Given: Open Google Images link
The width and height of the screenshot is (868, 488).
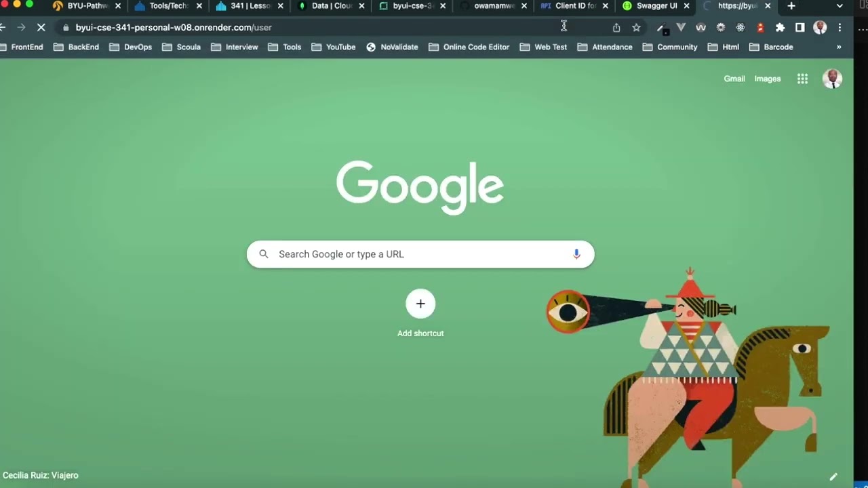Looking at the screenshot, I should 768,79.
